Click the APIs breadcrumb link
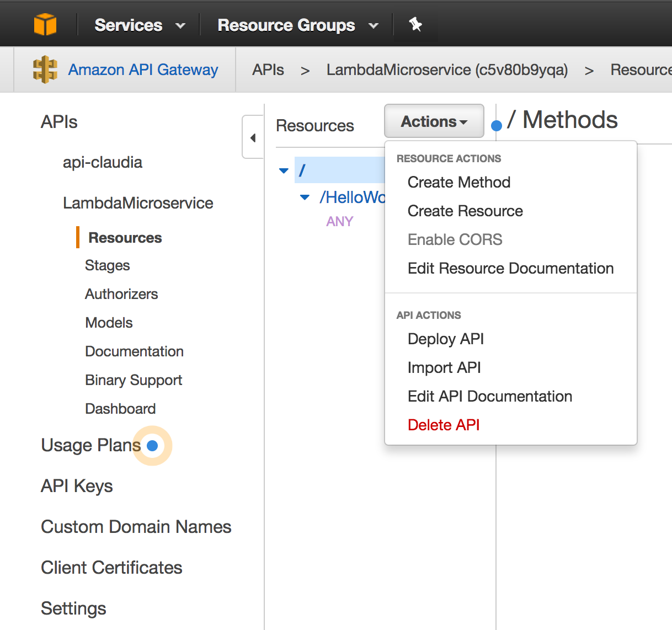Viewport: 672px width, 630px height. pos(268,70)
